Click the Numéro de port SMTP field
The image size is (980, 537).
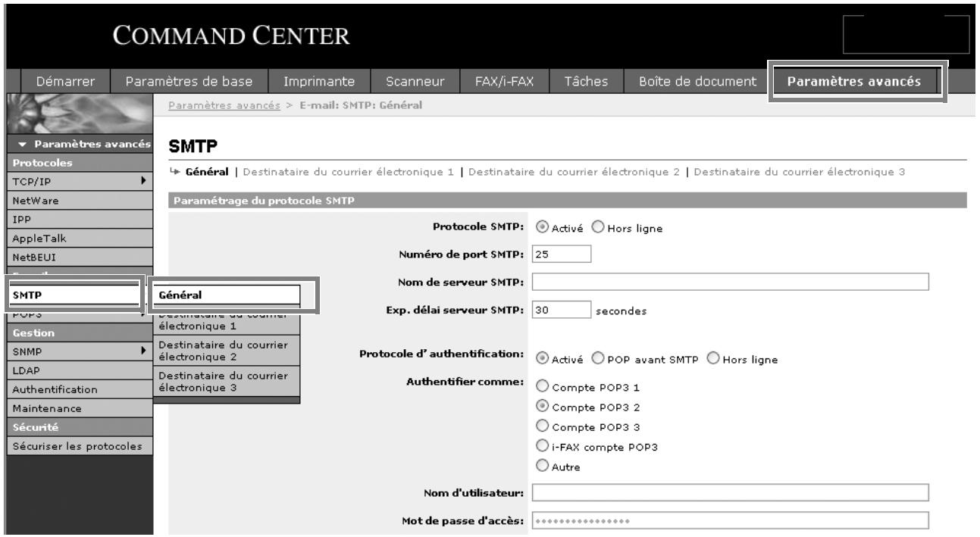point(561,255)
